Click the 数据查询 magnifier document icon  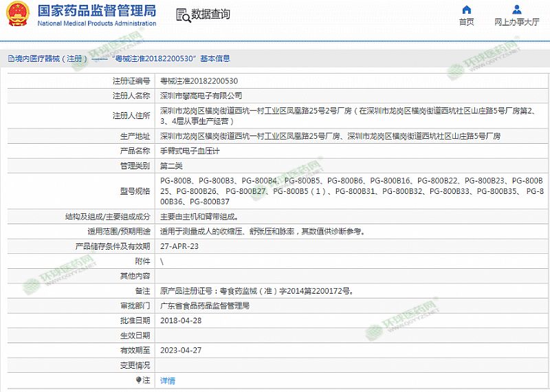[x=182, y=15]
